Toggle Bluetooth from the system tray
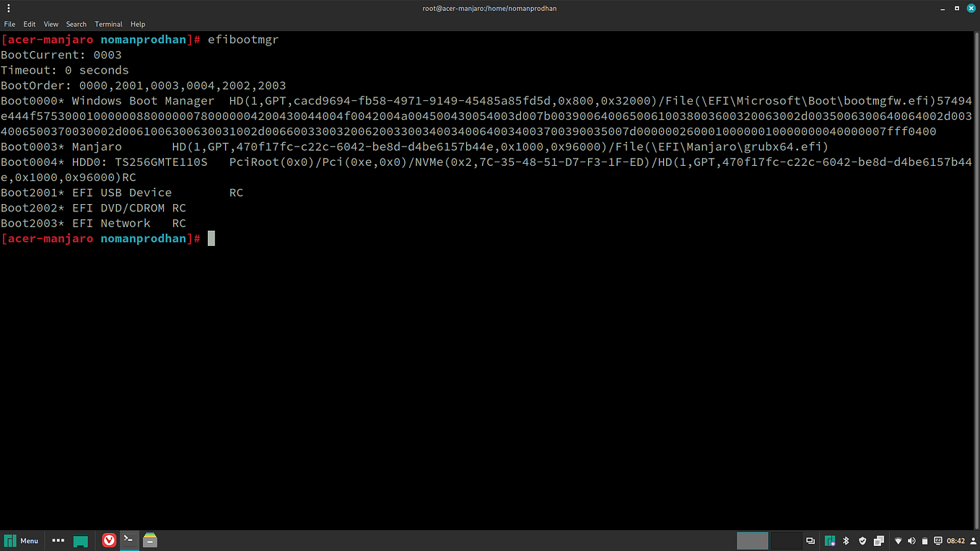Image resolution: width=980 pixels, height=551 pixels. tap(845, 540)
